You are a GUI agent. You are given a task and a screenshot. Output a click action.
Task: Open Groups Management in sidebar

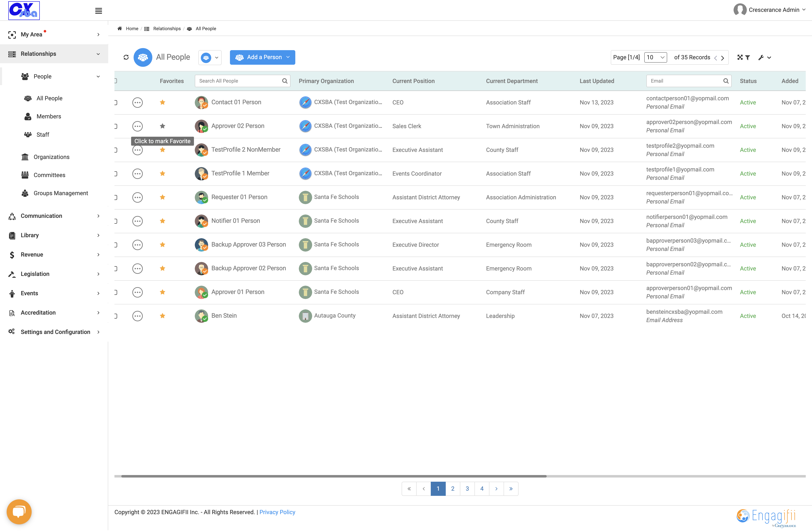[x=61, y=193]
